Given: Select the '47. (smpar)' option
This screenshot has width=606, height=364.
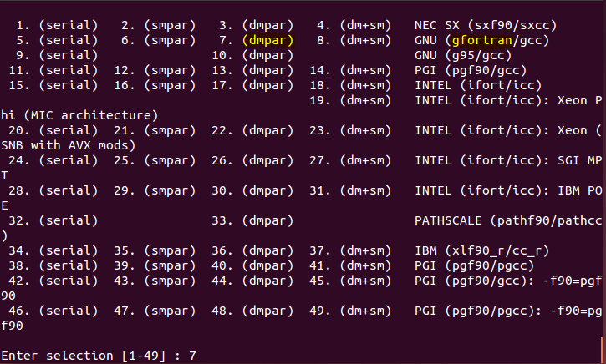Looking at the screenshot, I should 155,311.
